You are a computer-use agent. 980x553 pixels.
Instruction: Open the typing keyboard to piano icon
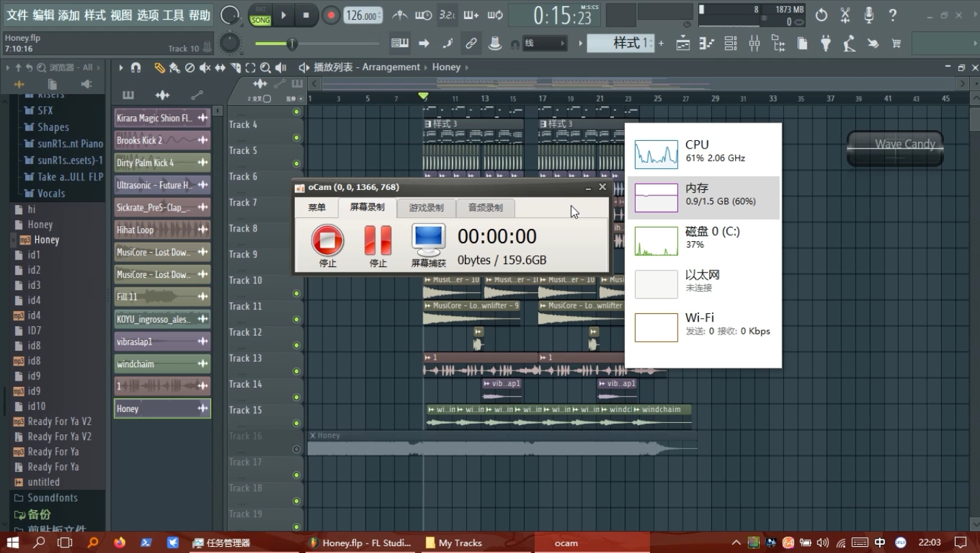(399, 43)
